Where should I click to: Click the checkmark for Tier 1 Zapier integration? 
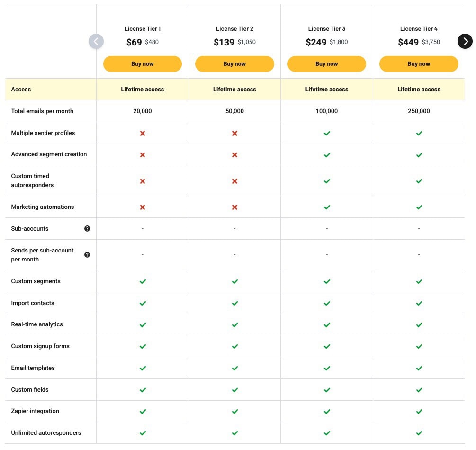(x=142, y=411)
